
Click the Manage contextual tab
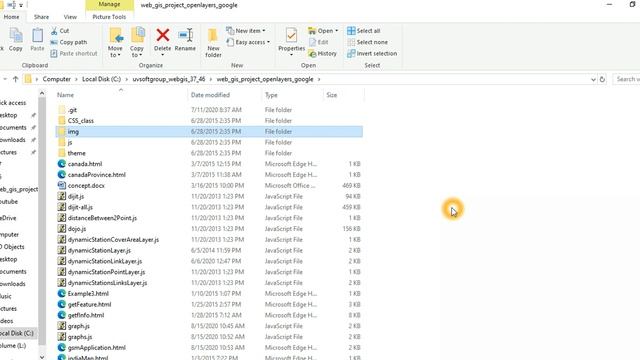pos(109,4)
